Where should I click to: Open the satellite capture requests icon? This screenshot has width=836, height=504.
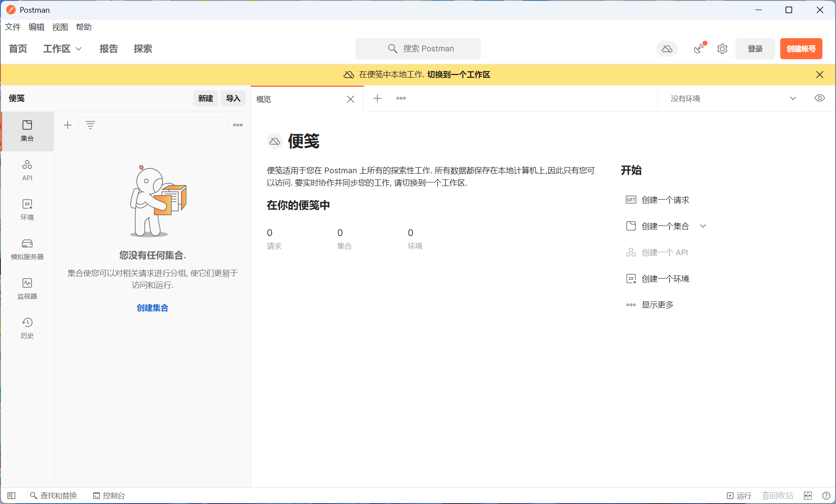click(x=699, y=49)
